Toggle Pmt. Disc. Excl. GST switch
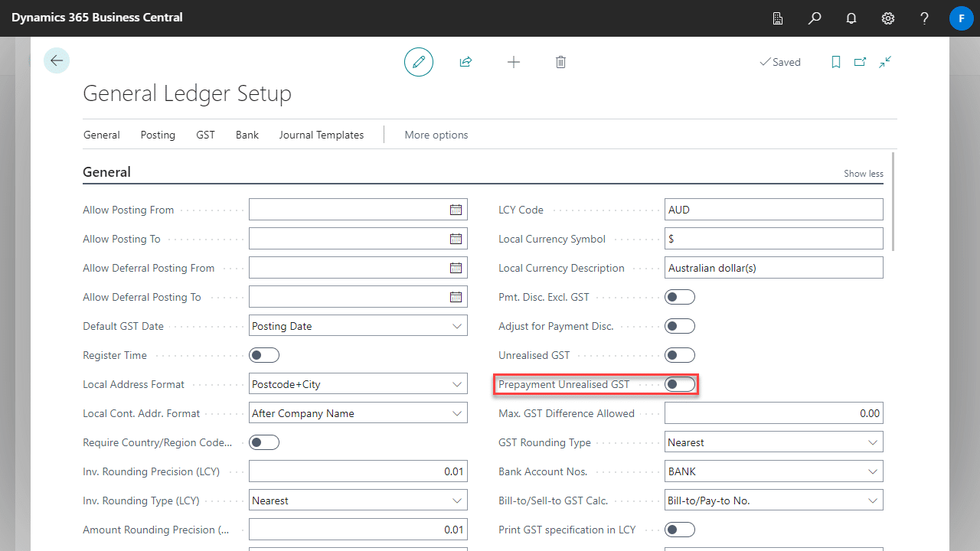The height and width of the screenshot is (551, 980). (680, 297)
